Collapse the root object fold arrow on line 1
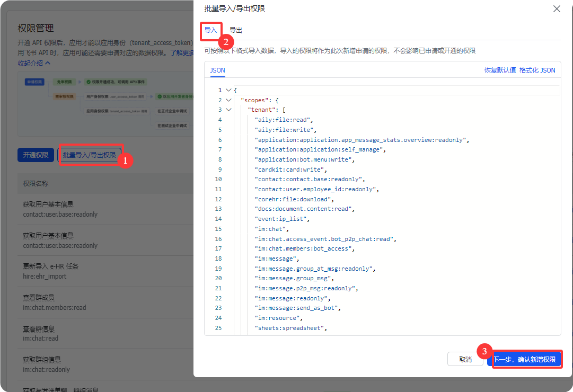 coord(228,90)
